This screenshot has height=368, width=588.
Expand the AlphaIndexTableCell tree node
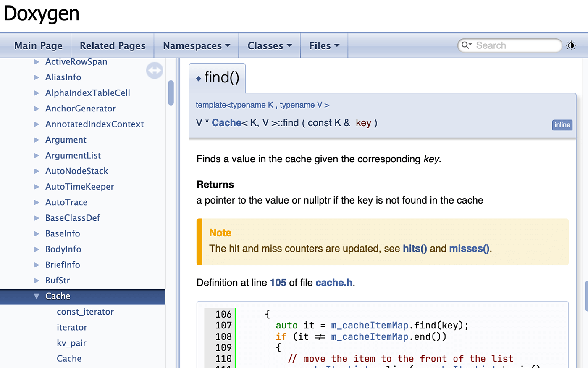click(x=37, y=93)
